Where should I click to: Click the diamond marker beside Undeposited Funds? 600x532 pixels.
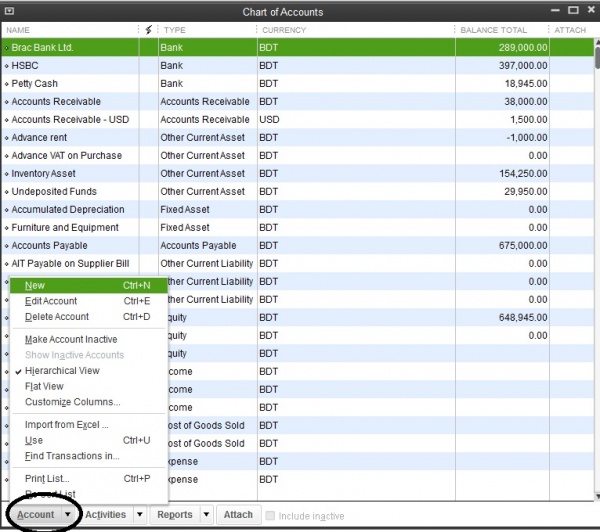coord(6,192)
